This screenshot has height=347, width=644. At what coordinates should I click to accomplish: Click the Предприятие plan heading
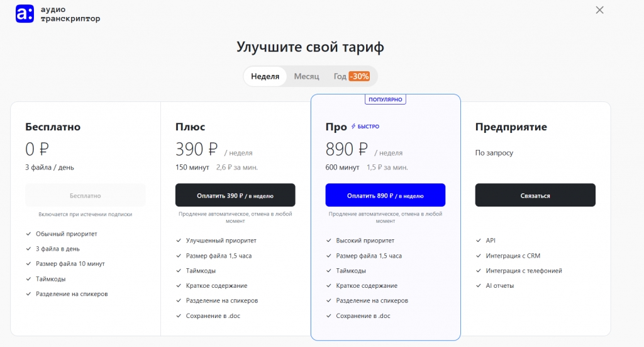[x=511, y=127]
